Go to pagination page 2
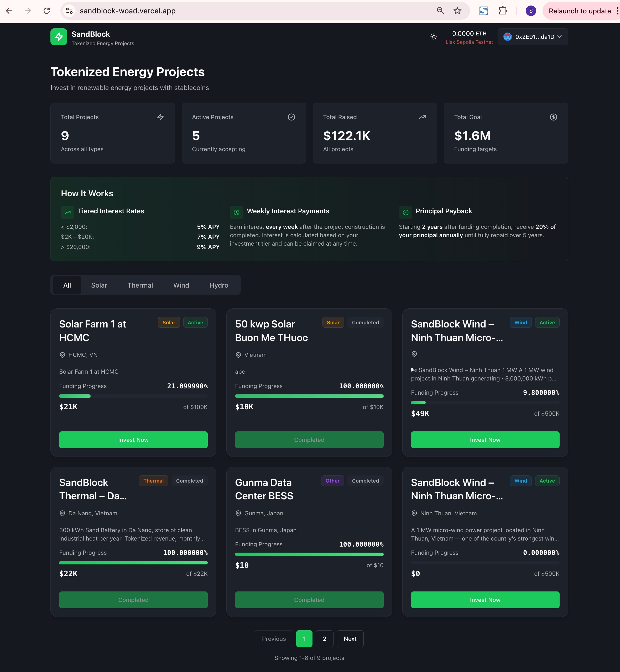 pos(324,639)
